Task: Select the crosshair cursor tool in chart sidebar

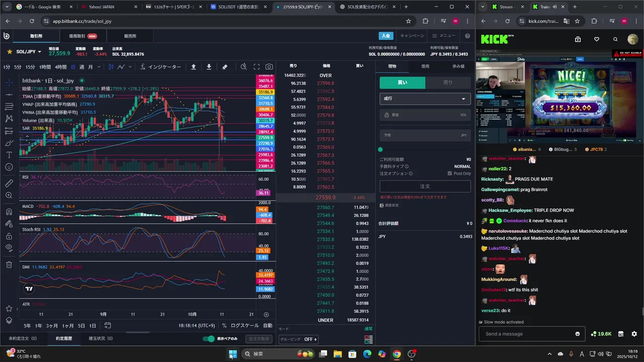Action: pyautogui.click(x=9, y=82)
